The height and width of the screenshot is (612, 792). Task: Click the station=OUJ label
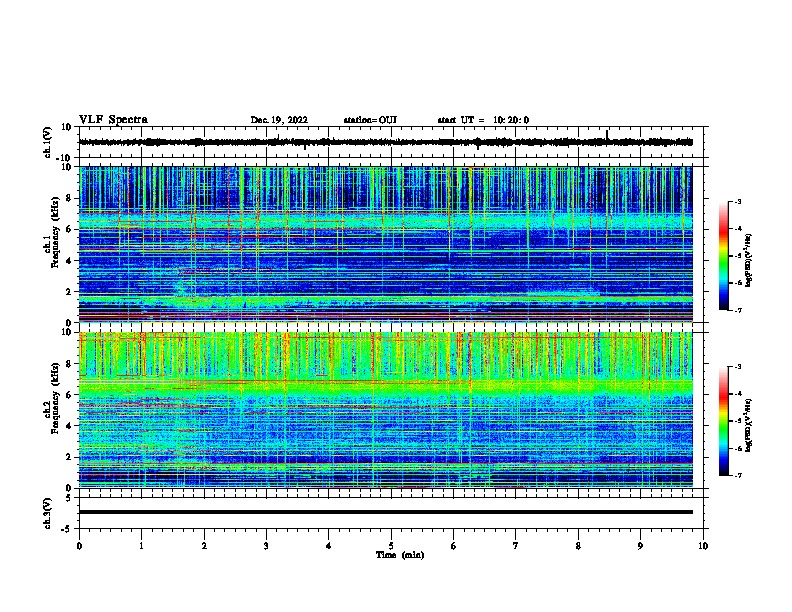(370, 120)
